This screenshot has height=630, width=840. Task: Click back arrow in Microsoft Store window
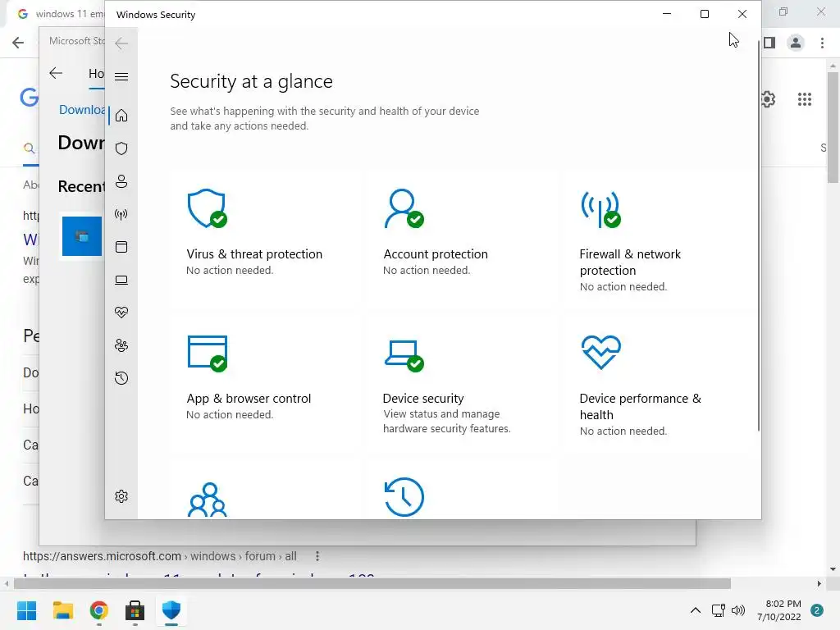56,73
